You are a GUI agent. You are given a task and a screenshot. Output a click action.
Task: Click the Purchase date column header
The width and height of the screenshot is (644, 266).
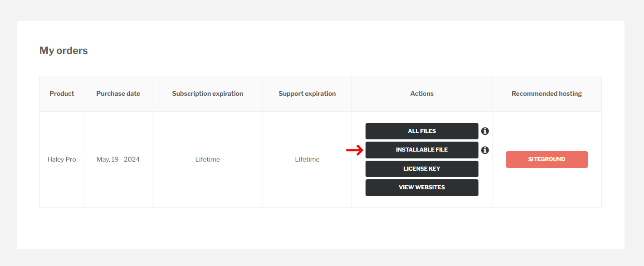pos(118,94)
